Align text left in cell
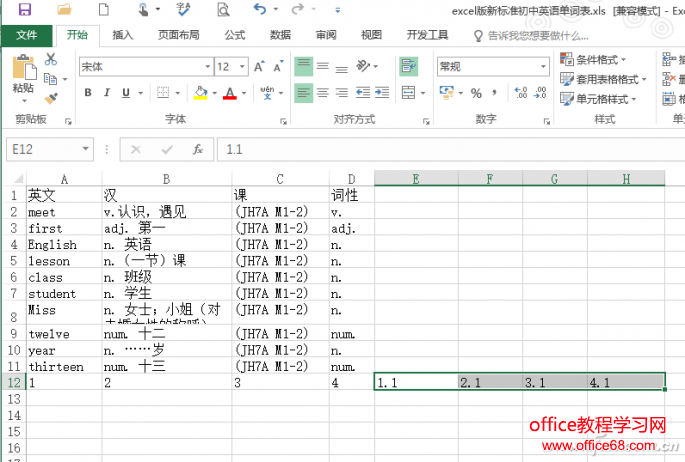685x462 pixels. click(303, 93)
